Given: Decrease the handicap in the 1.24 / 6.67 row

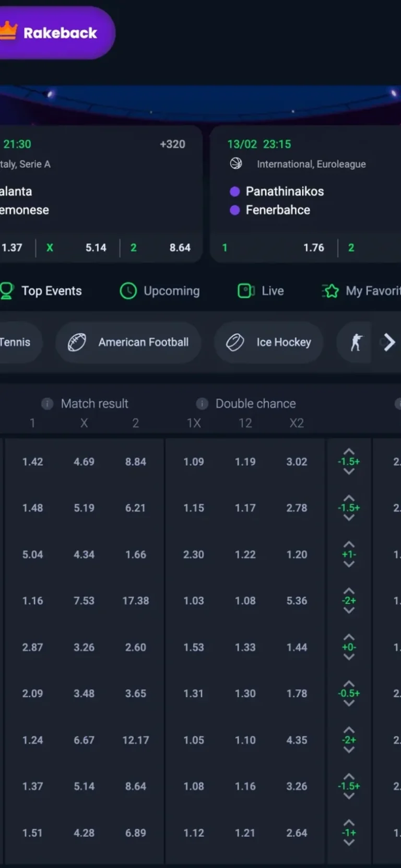Looking at the screenshot, I should [349, 750].
